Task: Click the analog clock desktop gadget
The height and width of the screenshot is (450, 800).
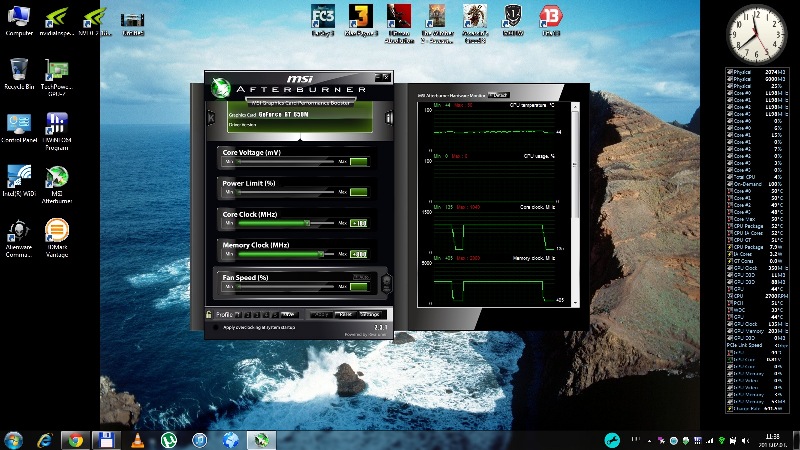Action: (757, 34)
